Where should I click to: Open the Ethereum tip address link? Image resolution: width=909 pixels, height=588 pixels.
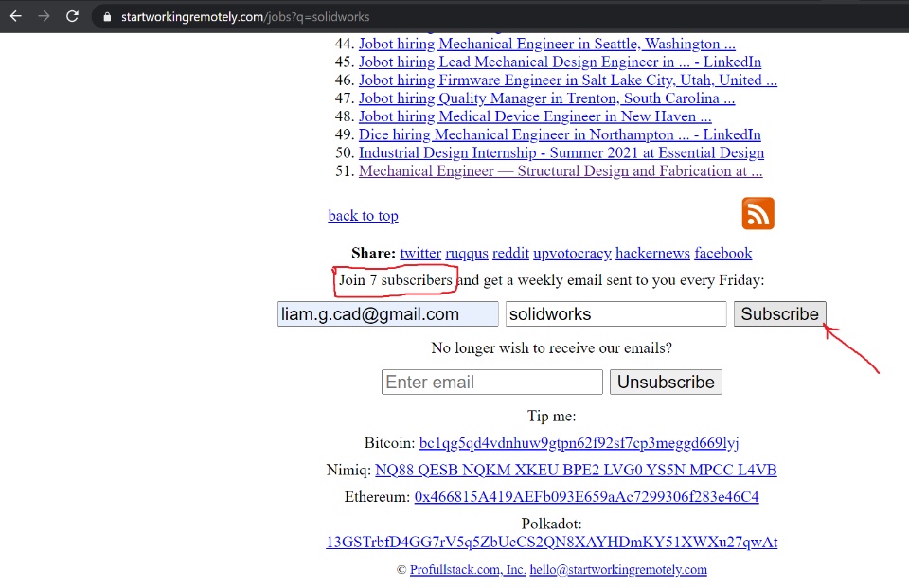coord(586,497)
